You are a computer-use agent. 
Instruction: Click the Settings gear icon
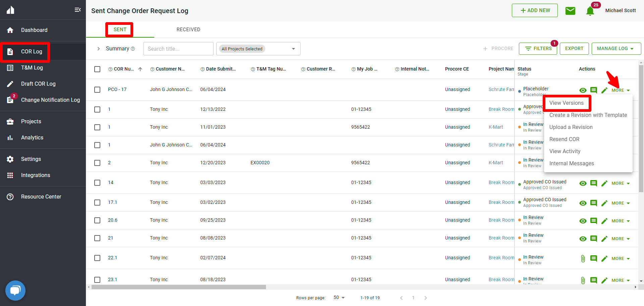click(10, 159)
